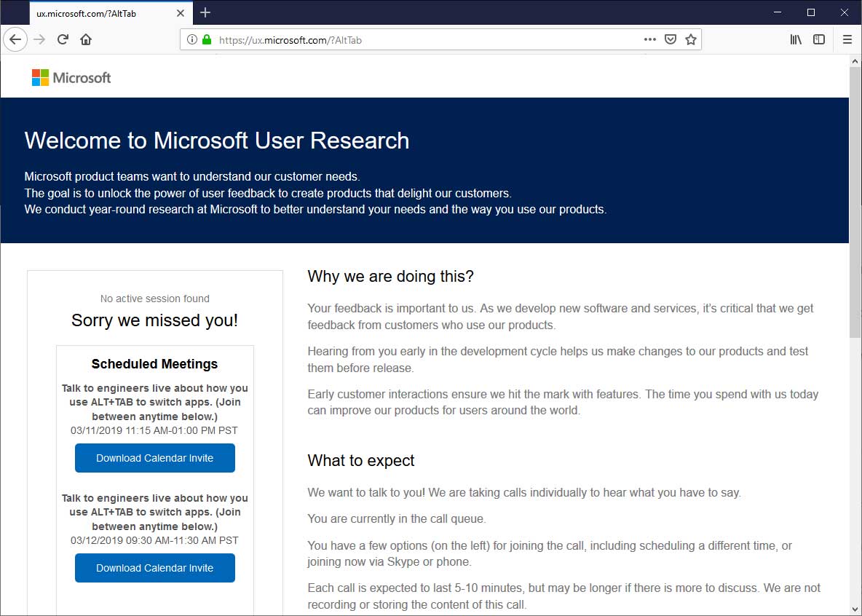The height and width of the screenshot is (616, 862).
Task: Save page to Pocket
Action: click(670, 39)
